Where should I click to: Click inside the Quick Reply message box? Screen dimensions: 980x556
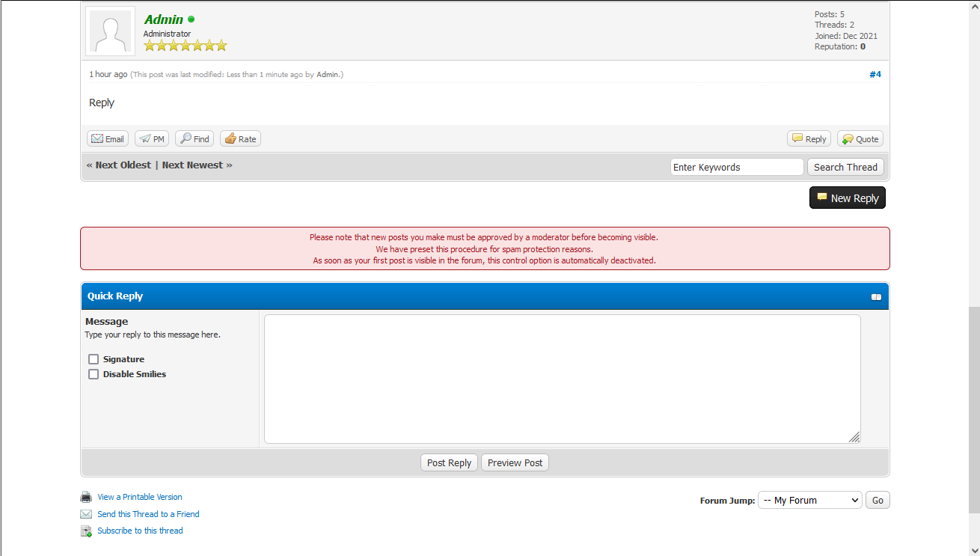click(561, 379)
